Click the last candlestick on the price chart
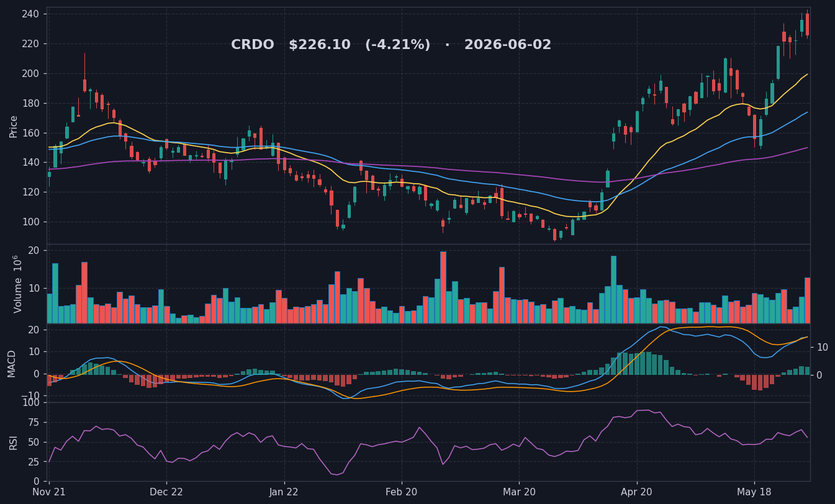This screenshot has width=835, height=504. pos(807,25)
